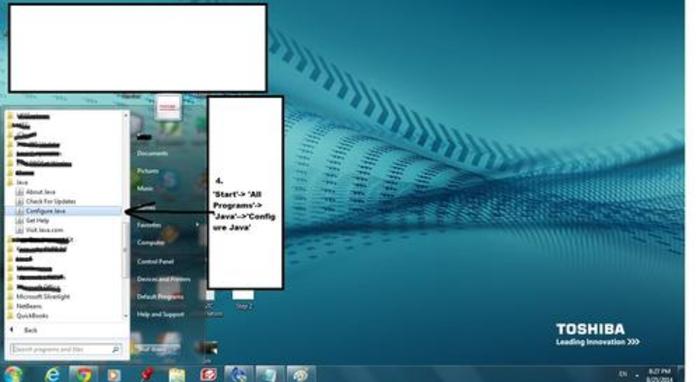
Task: Open Control Panel from Start menu
Action: (155, 261)
